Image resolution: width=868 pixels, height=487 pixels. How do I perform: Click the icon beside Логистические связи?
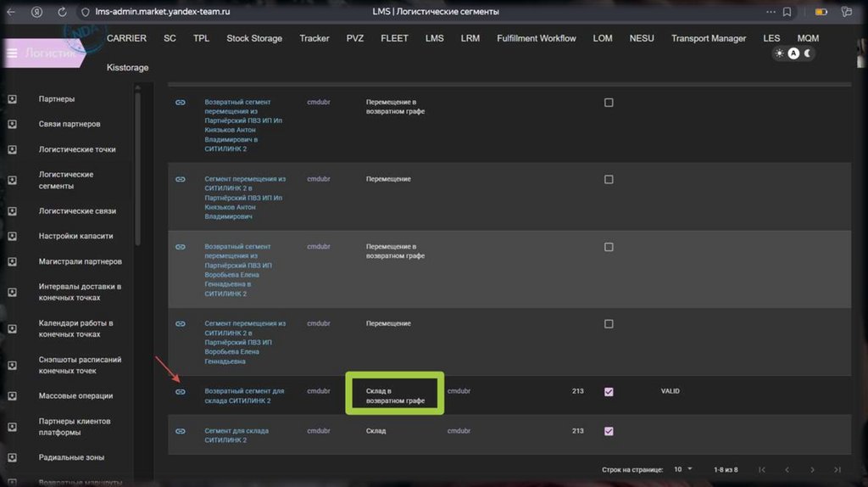point(12,211)
